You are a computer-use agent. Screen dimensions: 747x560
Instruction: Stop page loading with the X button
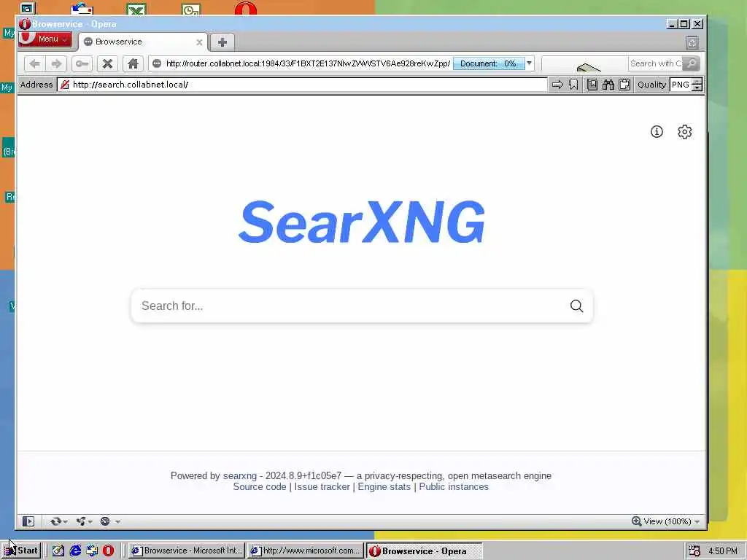(108, 63)
